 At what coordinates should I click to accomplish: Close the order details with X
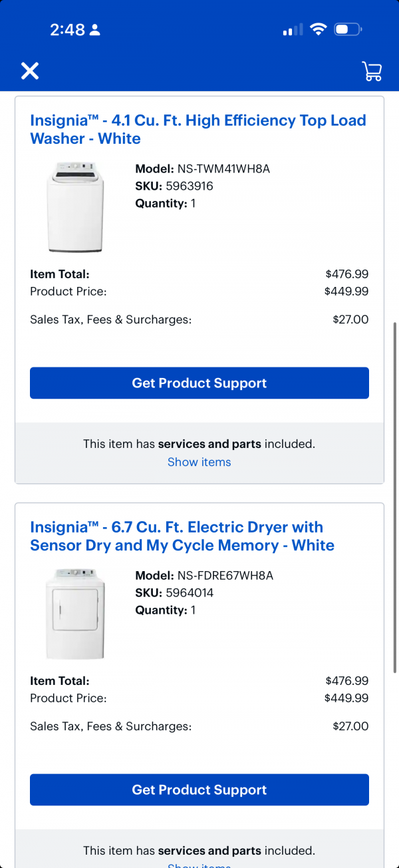click(30, 71)
